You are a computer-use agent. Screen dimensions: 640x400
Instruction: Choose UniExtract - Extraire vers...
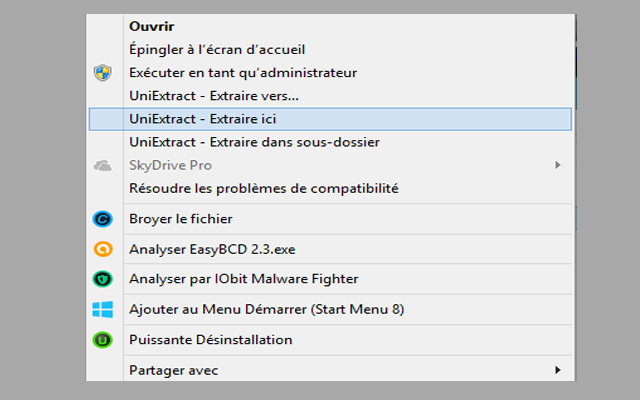pos(214,96)
